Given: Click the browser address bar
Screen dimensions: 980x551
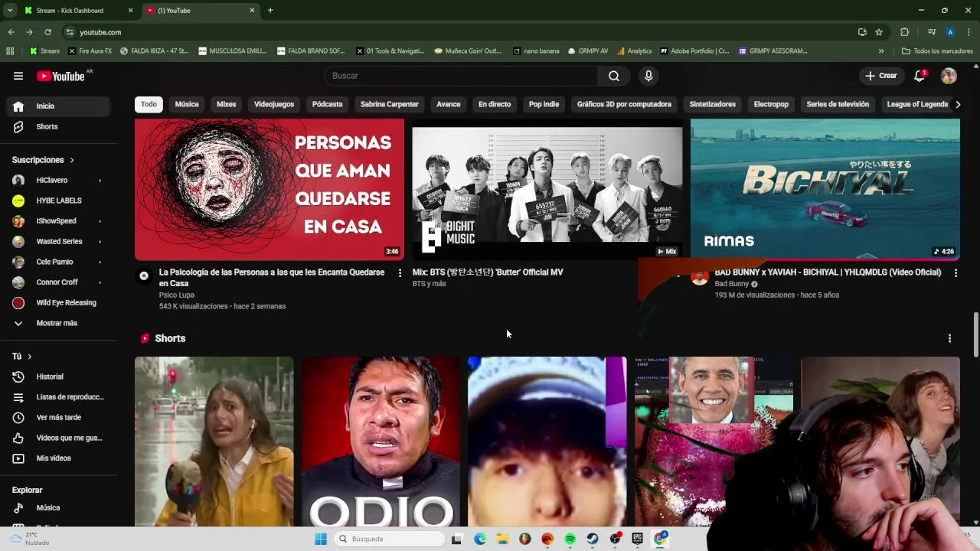Looking at the screenshot, I should click(459, 32).
